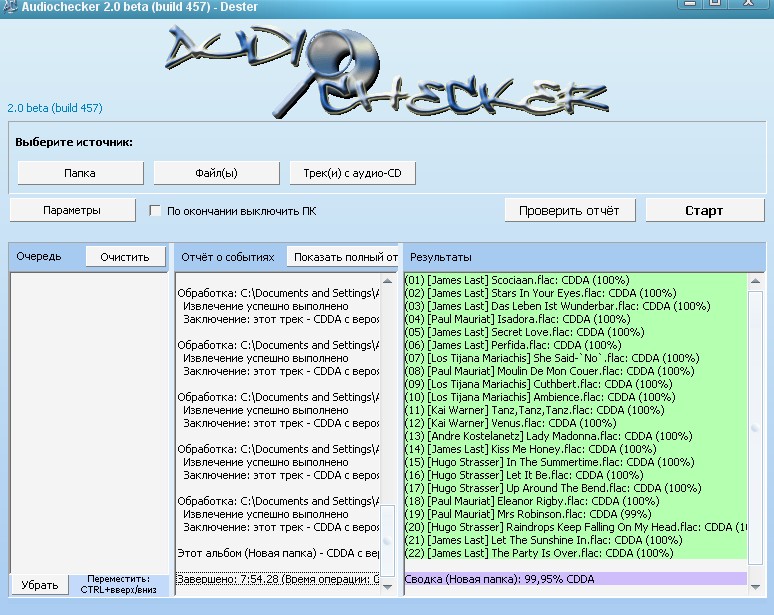Click the Lady Madonna.flac result entry
Screen dimensions: 774x615
coord(548,436)
